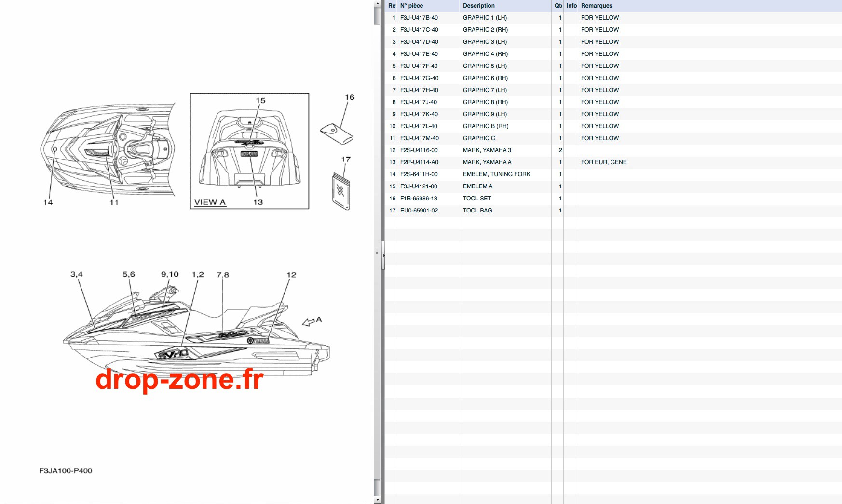Image resolution: width=842 pixels, height=504 pixels.
Task: Click callout 7,8 on the side view
Action: point(223,275)
